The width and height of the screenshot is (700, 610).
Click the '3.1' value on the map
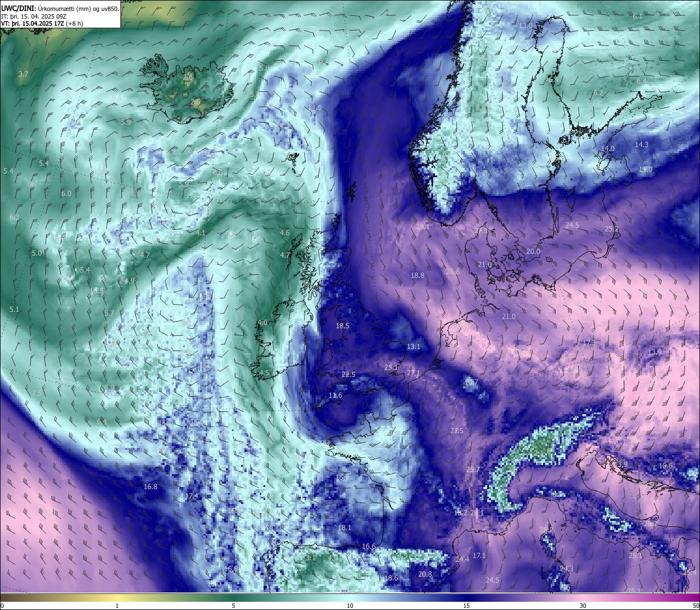pyautogui.click(x=310, y=557)
